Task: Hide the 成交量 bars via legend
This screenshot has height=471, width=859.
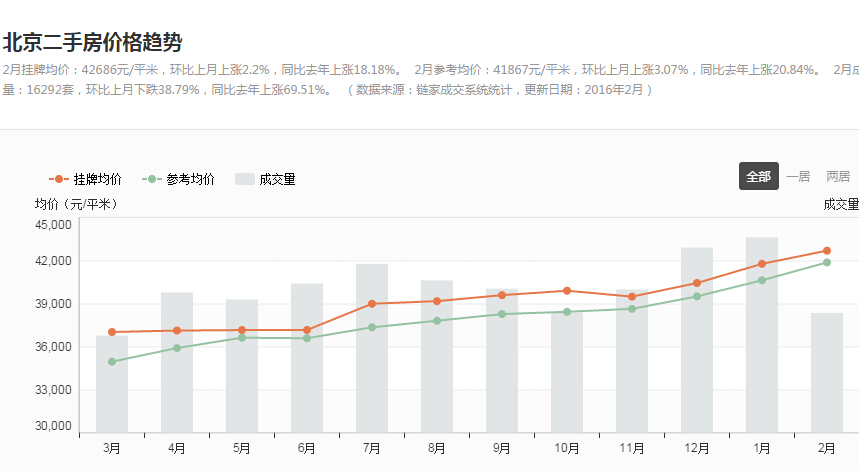Action: 265,179
